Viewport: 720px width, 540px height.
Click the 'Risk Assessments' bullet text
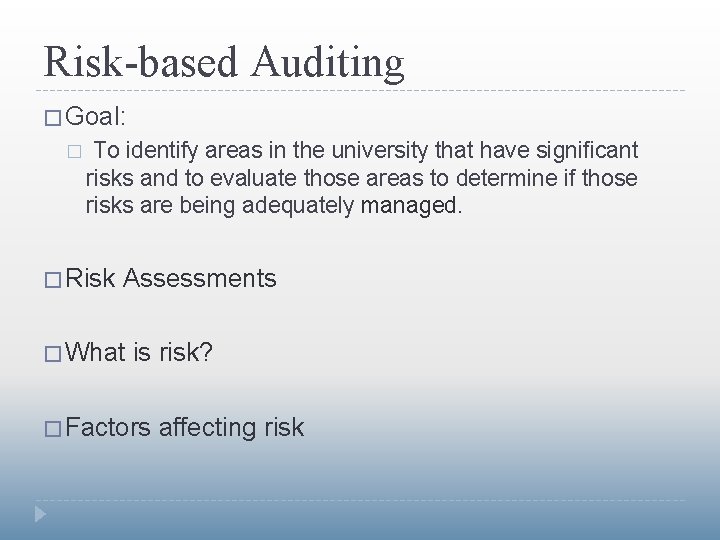point(171,278)
